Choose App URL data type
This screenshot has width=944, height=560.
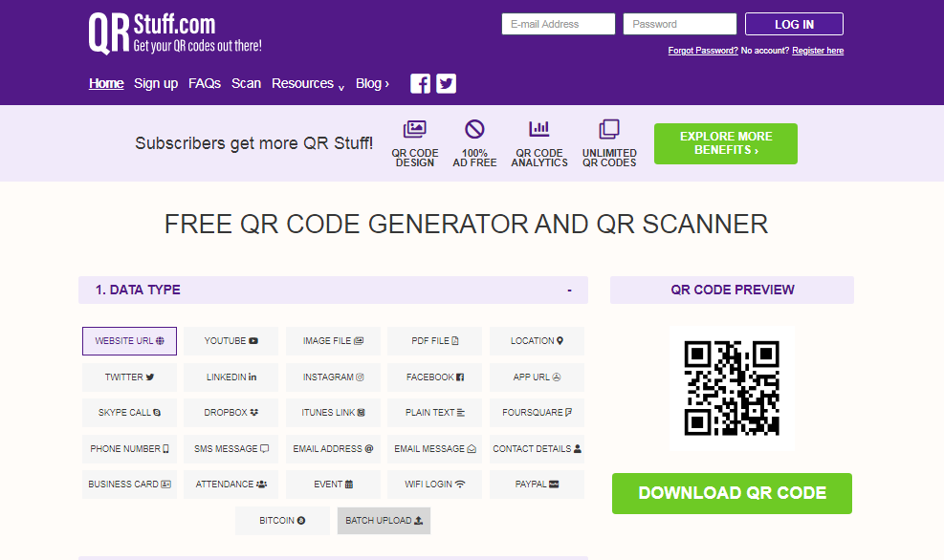tap(537, 377)
